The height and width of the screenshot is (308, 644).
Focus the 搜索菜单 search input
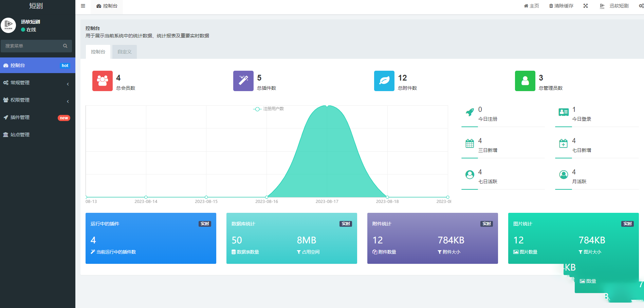click(x=32, y=46)
